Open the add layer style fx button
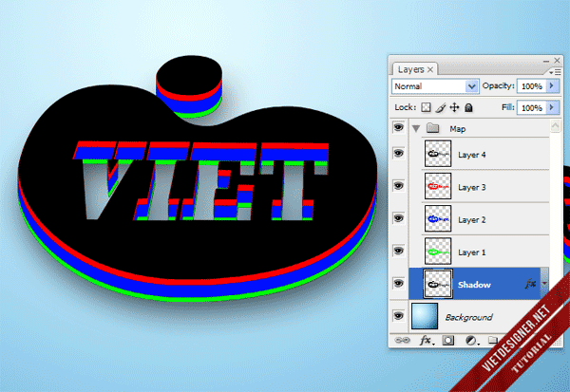Screen dimensions: 570x392 tap(426, 341)
